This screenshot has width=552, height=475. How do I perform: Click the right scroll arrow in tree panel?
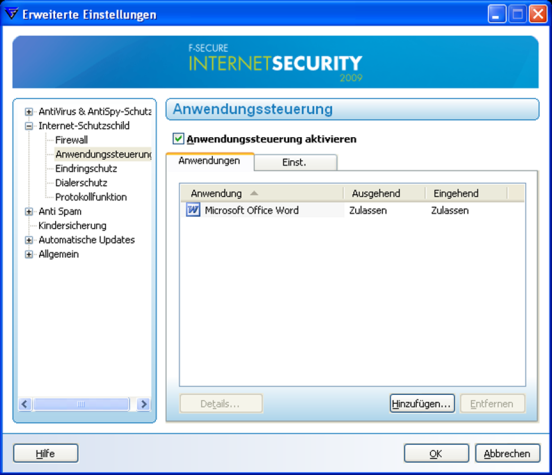coord(144,404)
